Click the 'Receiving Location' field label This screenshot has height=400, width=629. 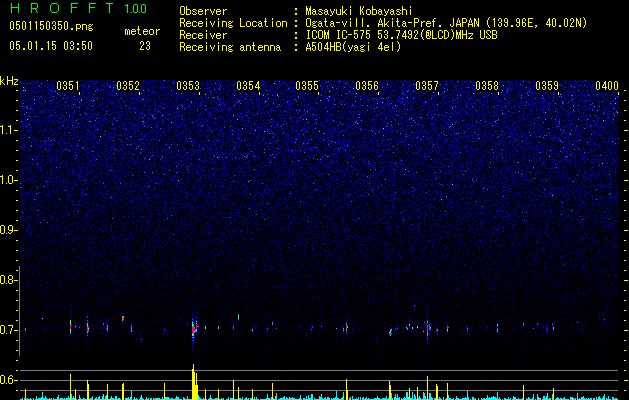pos(233,23)
